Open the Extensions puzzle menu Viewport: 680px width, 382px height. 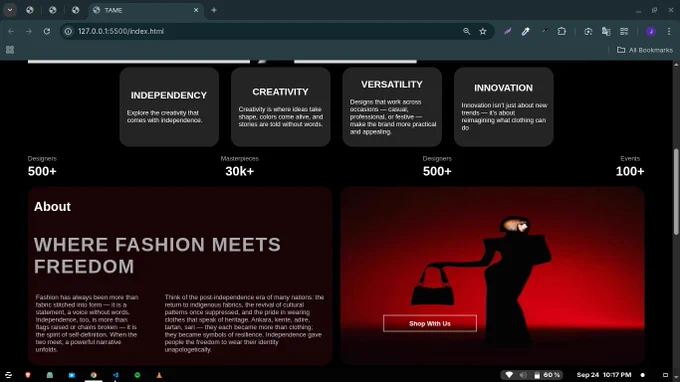(562, 31)
